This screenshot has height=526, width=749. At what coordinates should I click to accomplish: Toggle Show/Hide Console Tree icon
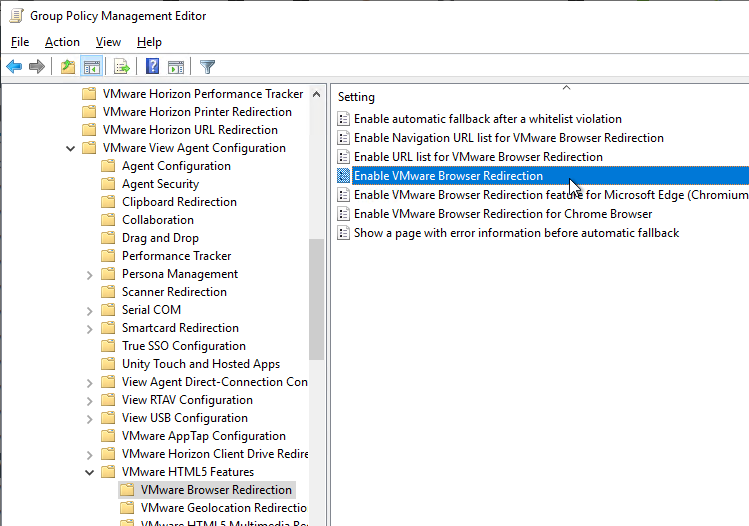click(x=92, y=66)
